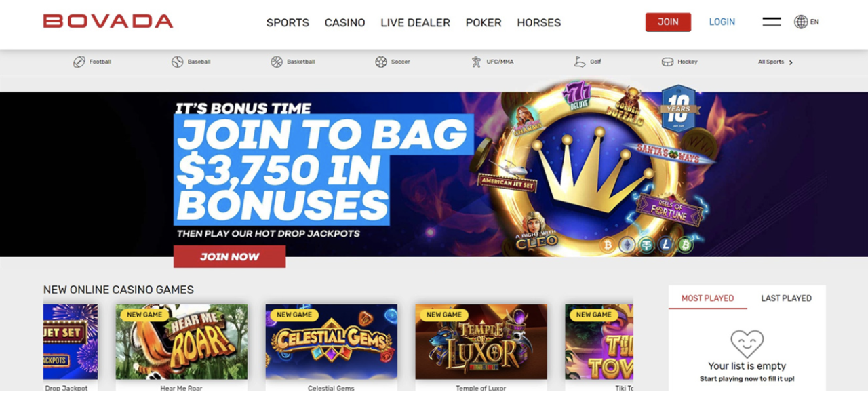The height and width of the screenshot is (396, 868).
Task: Switch to the Last Played tab
Action: coord(786,298)
